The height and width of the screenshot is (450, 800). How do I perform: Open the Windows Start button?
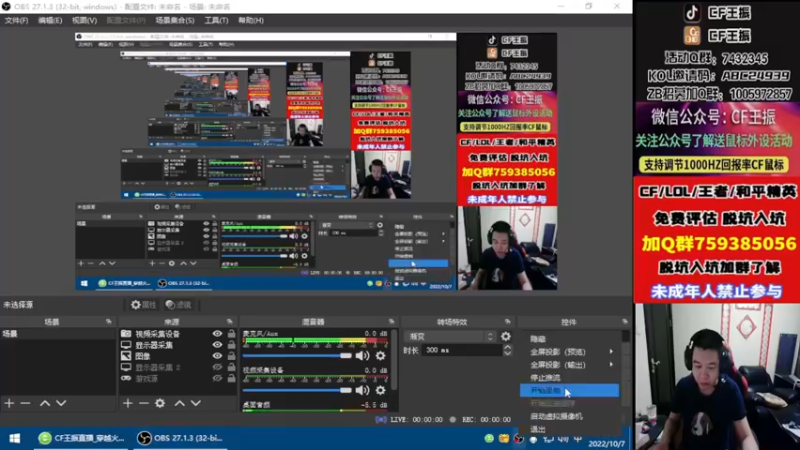(15, 438)
